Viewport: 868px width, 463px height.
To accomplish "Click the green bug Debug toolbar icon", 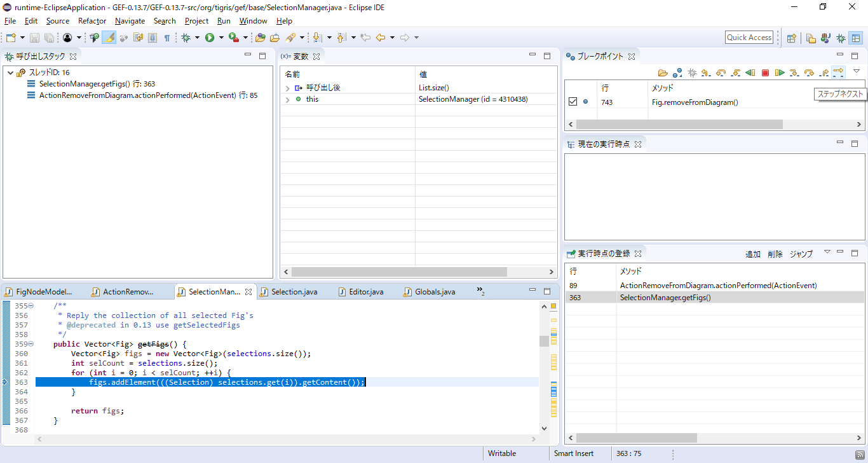I will pyautogui.click(x=186, y=38).
